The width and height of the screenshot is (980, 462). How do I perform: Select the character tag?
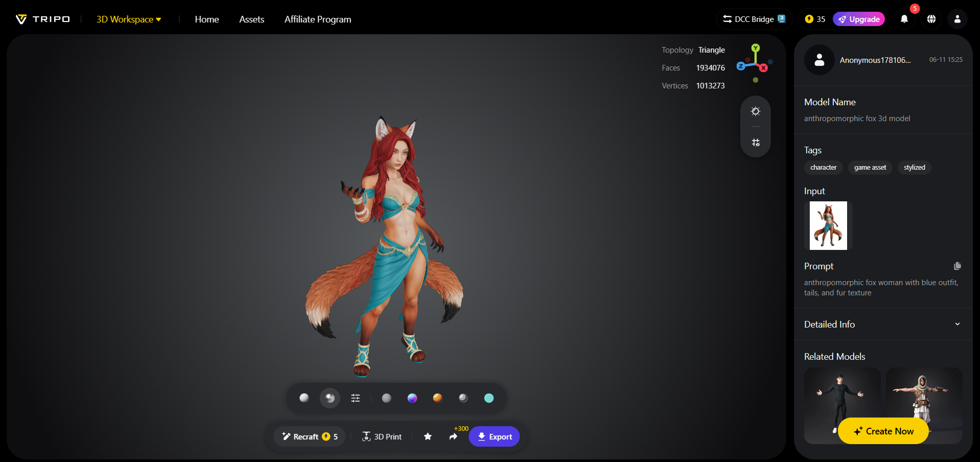823,168
